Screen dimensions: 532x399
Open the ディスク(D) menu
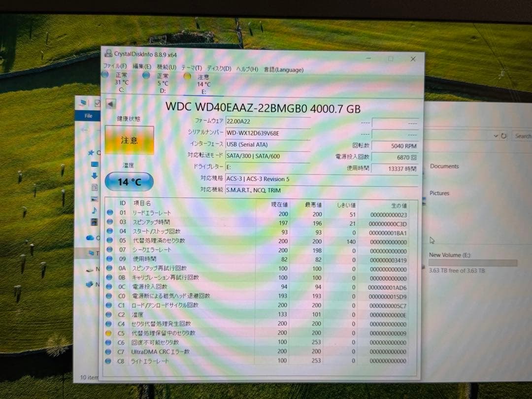(219, 68)
